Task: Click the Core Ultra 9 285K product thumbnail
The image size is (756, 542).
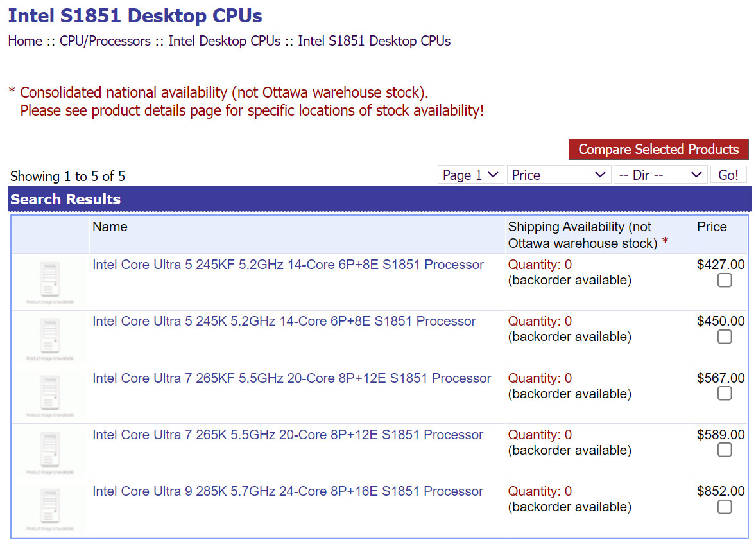Action: (x=50, y=508)
